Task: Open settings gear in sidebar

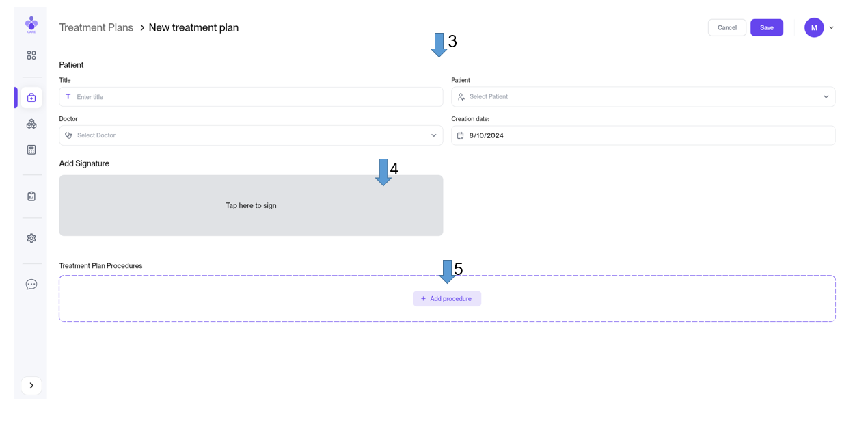Action: point(31,239)
